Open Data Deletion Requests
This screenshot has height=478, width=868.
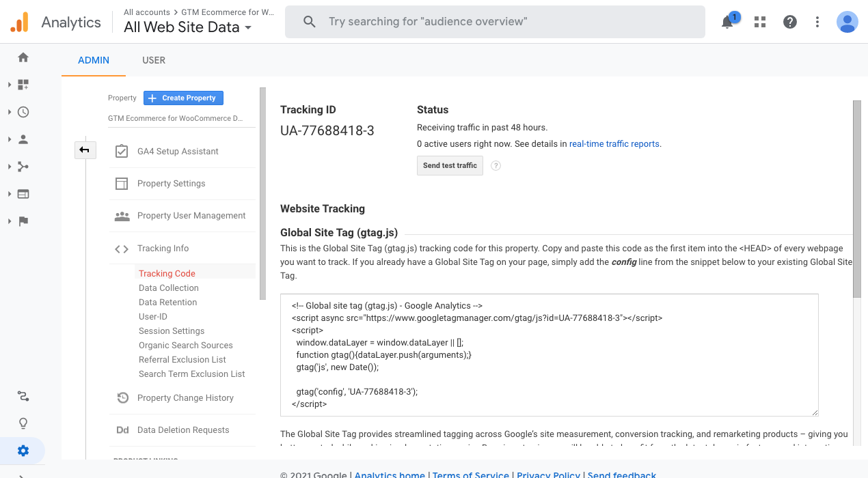click(182, 430)
